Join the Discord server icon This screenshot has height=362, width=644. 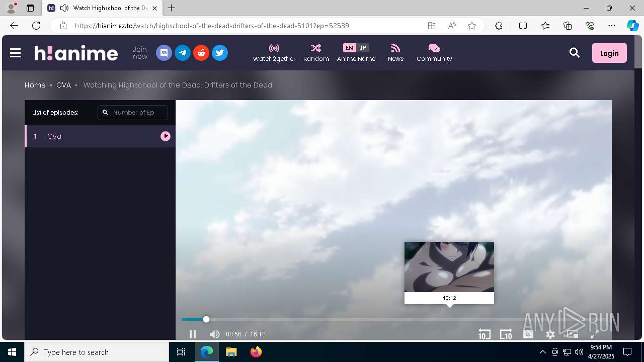(164, 53)
